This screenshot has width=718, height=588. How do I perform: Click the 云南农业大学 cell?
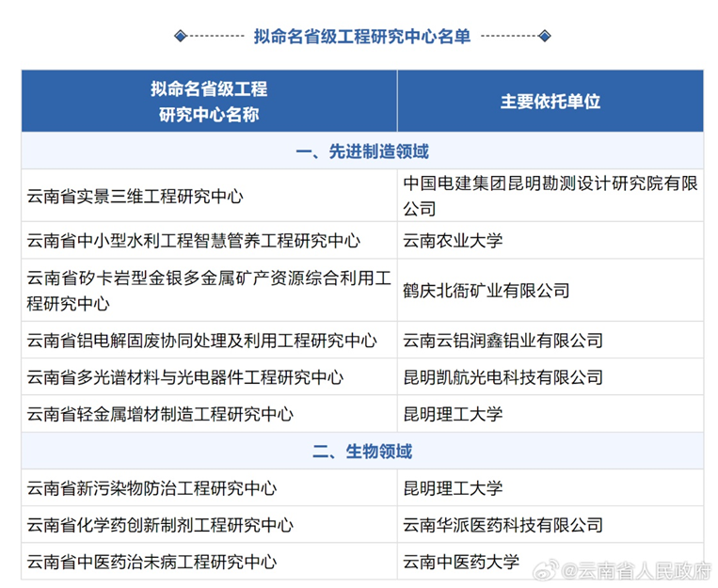(453, 240)
